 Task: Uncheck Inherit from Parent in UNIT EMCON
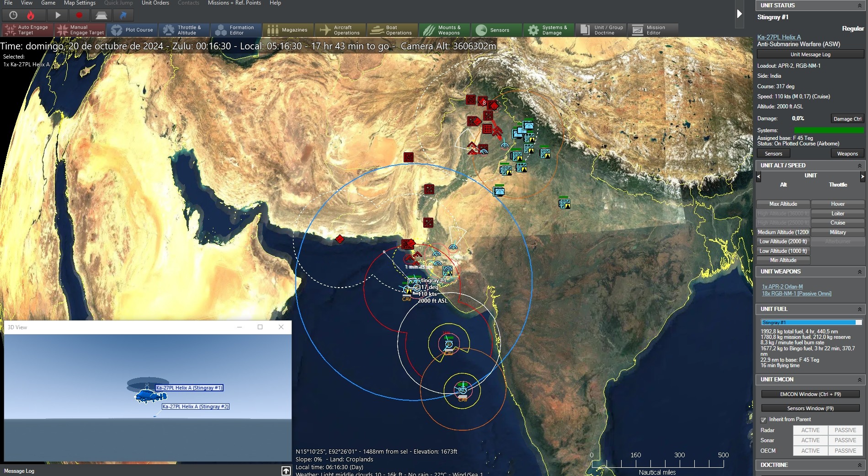tap(764, 420)
